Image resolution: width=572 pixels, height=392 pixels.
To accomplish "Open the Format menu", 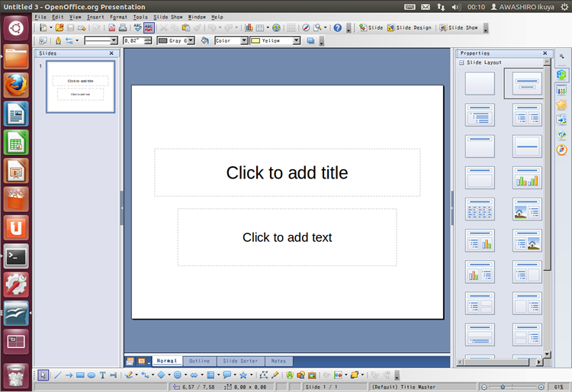I will coord(118,17).
